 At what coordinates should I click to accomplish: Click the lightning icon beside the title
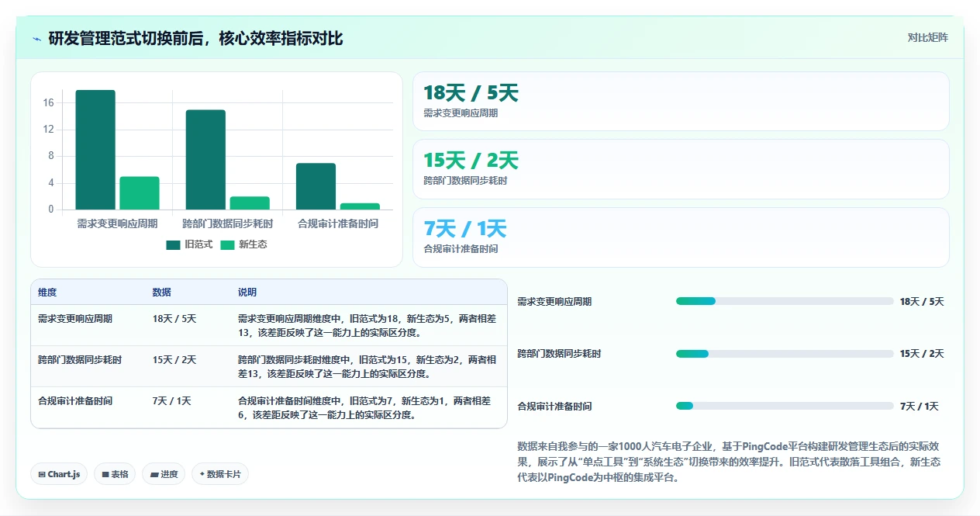(x=36, y=39)
